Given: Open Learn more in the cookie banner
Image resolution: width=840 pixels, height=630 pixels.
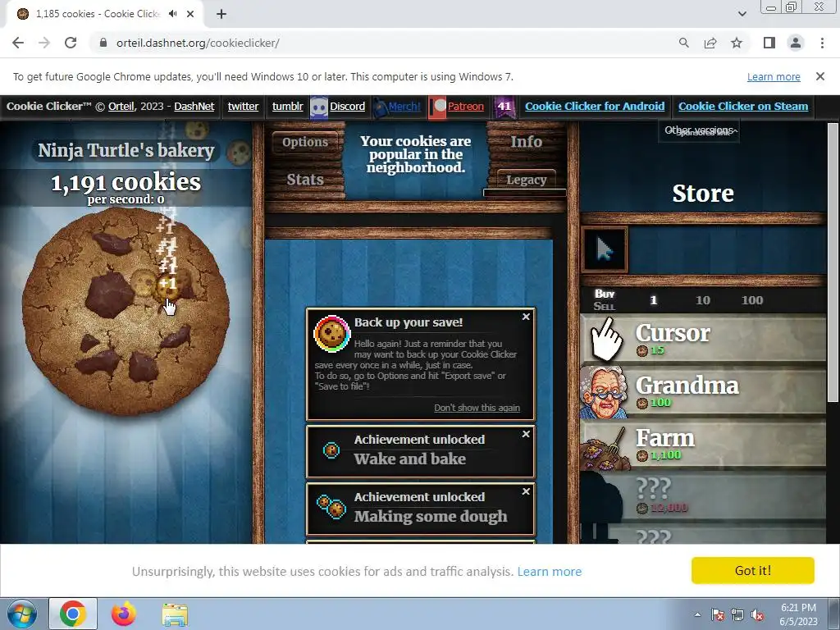Looking at the screenshot, I should point(549,572).
